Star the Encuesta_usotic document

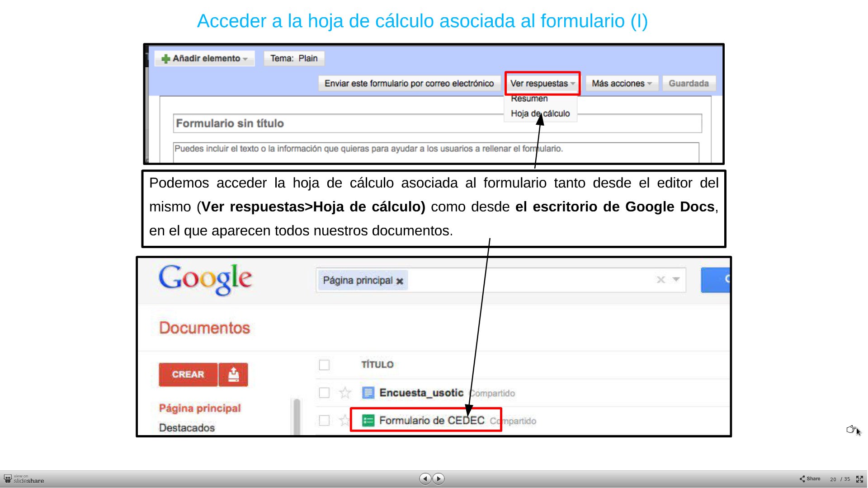[x=345, y=393]
